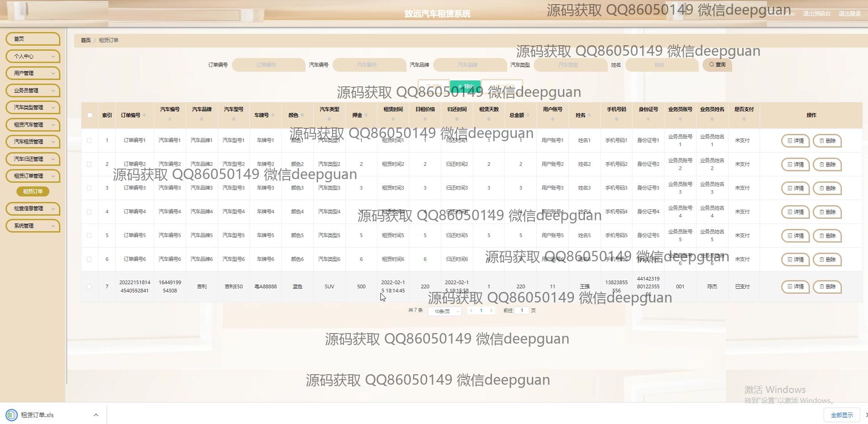Screen dimensions: 868x424
Task: Click the 前往 page number input
Action: [x=521, y=311]
